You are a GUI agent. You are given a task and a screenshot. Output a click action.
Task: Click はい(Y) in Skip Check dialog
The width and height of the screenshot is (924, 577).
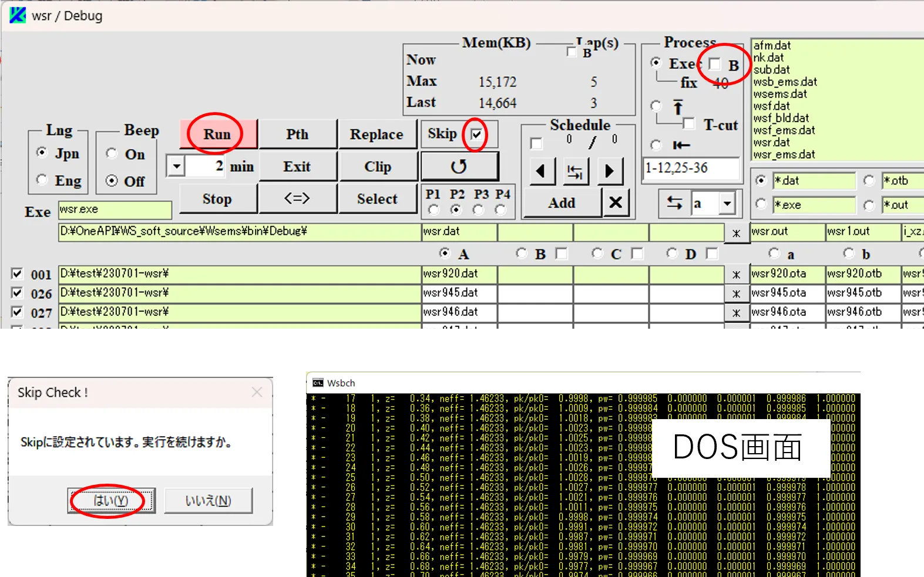coord(111,501)
